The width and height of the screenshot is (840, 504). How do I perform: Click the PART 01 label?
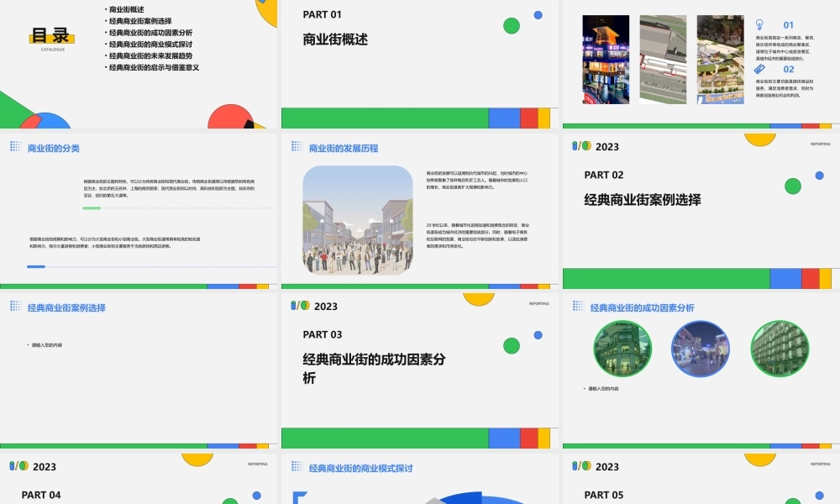point(322,14)
